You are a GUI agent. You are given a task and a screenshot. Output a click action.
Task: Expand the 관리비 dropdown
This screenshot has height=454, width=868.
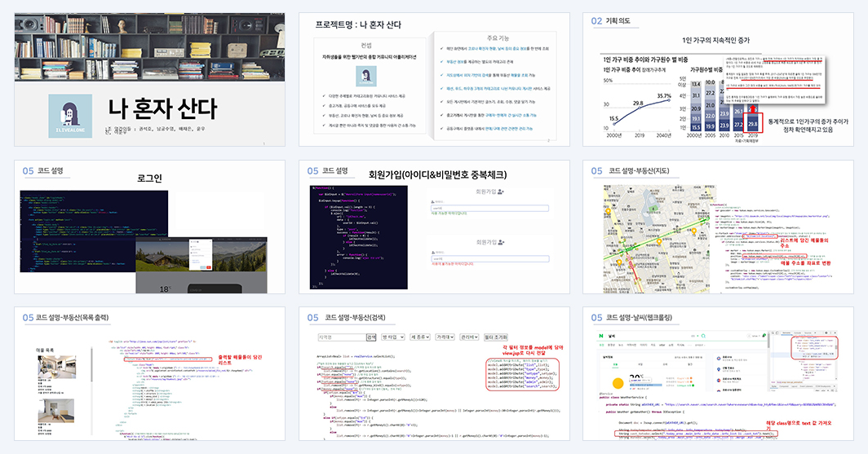click(469, 337)
